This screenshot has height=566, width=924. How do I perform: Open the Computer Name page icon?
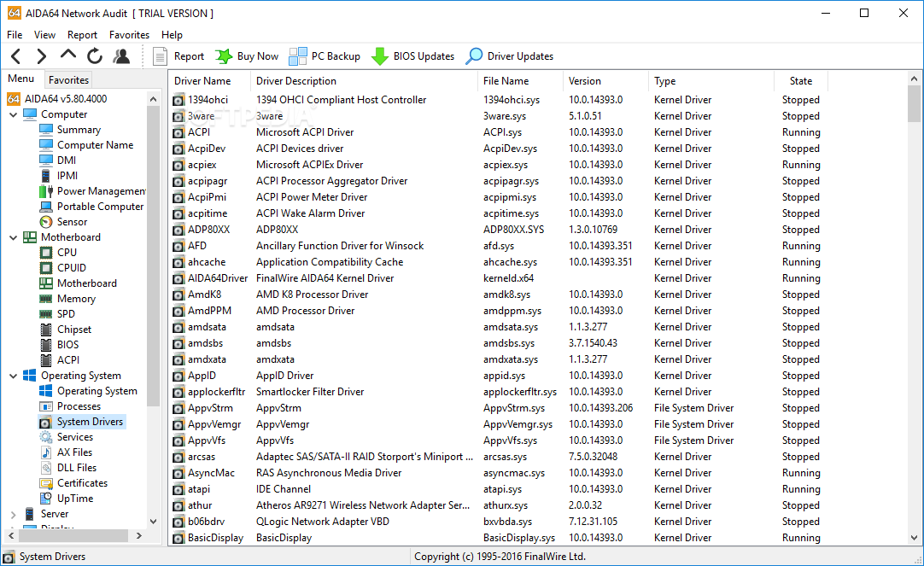click(x=46, y=145)
